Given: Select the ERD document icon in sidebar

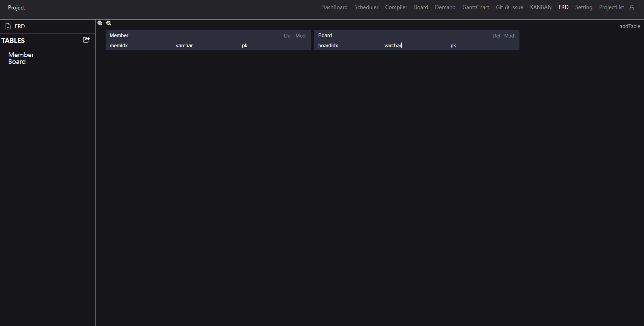Looking at the screenshot, I should coord(7,26).
